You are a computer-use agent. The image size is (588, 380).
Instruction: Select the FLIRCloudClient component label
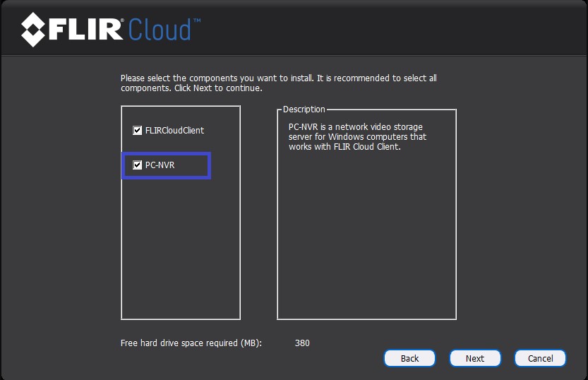(x=174, y=131)
